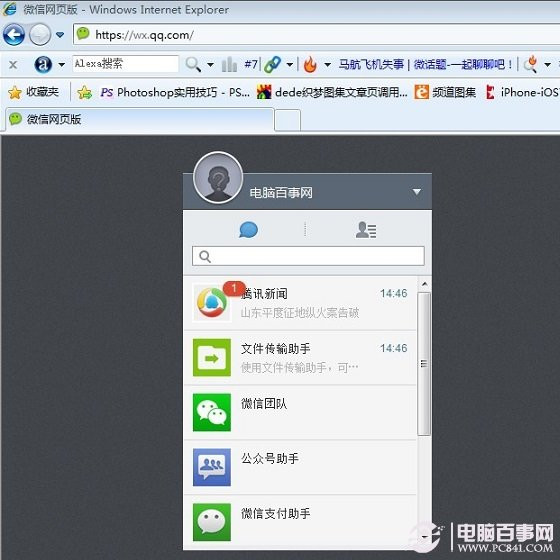
Task: Open the 马航飞机失事 headline link
Action: pos(371,64)
